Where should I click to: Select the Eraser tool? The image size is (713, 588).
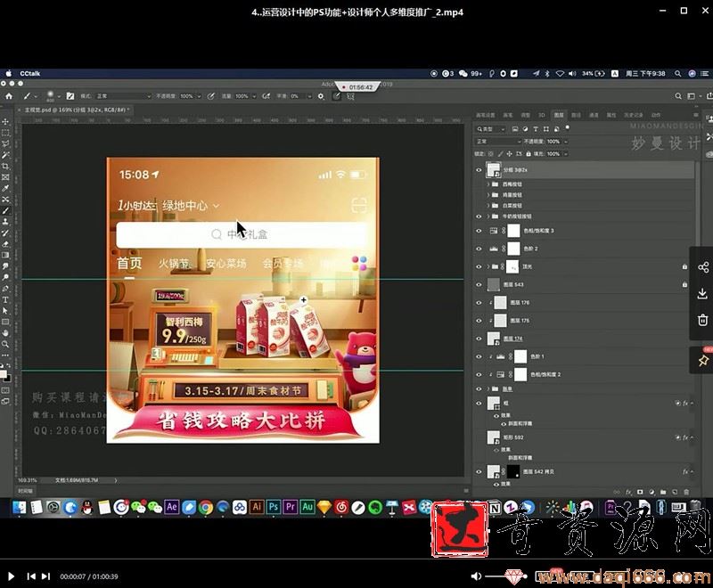point(5,244)
